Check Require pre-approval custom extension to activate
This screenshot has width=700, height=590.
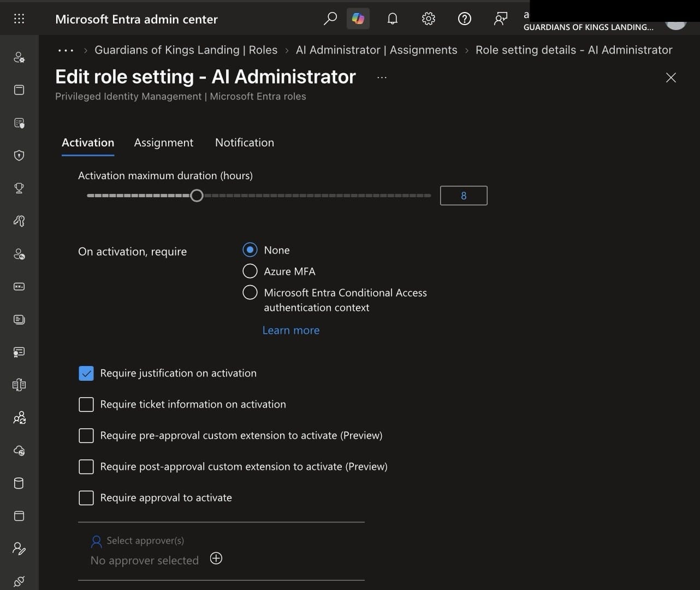[x=86, y=435]
